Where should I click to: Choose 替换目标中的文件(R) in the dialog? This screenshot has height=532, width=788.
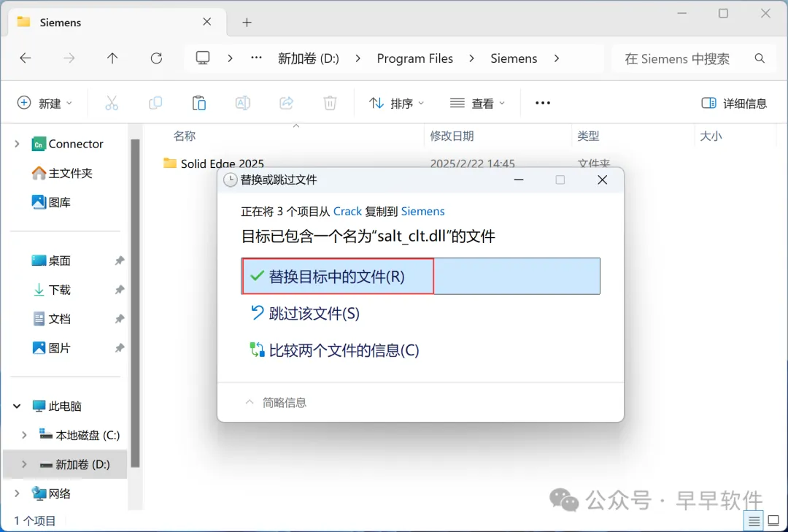click(x=420, y=276)
